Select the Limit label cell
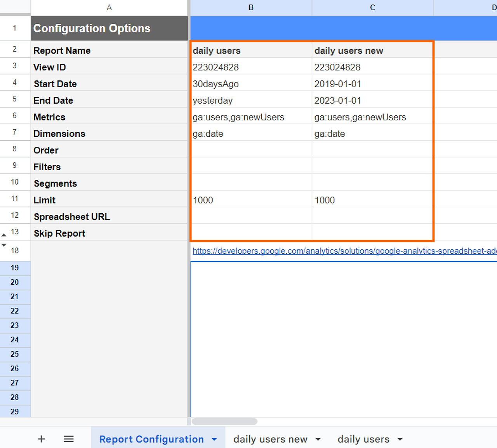Image resolution: width=497 pixels, height=448 pixels. click(x=109, y=199)
